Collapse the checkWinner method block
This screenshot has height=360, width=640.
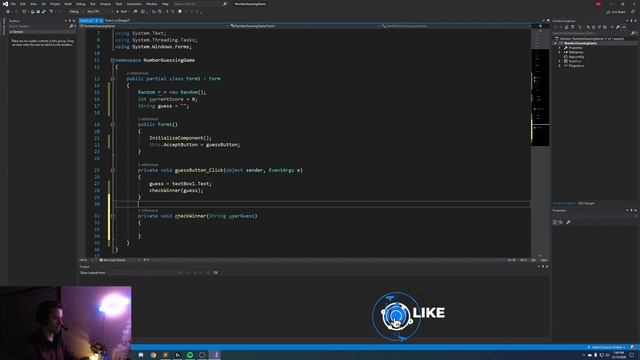click(113, 216)
